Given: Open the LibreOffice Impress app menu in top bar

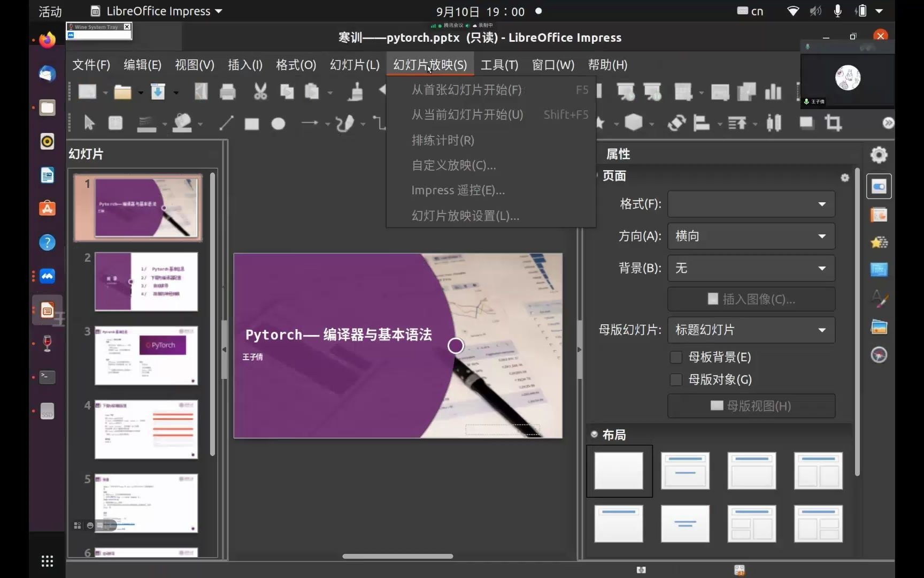Looking at the screenshot, I should tap(157, 11).
